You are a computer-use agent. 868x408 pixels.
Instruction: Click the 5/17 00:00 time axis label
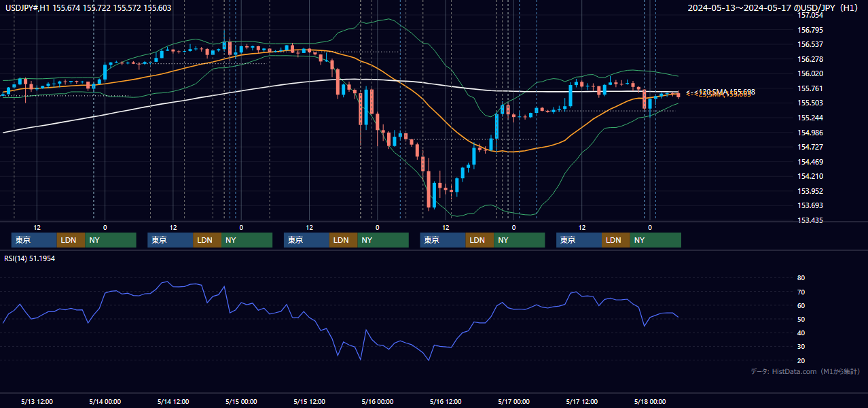click(x=514, y=401)
